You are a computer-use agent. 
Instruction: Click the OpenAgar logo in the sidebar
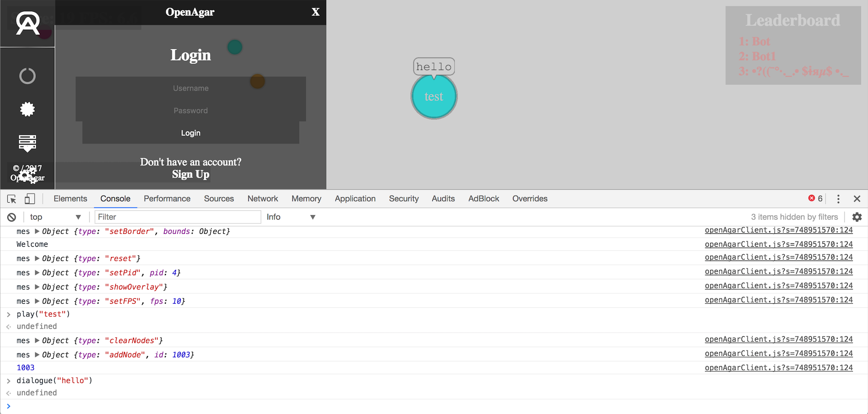pyautogui.click(x=27, y=23)
